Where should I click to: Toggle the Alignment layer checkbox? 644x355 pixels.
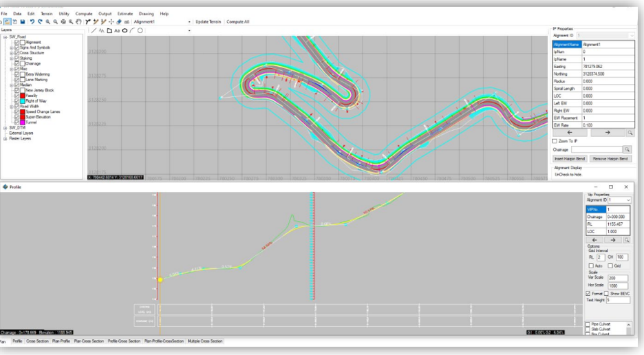[x=17, y=41]
